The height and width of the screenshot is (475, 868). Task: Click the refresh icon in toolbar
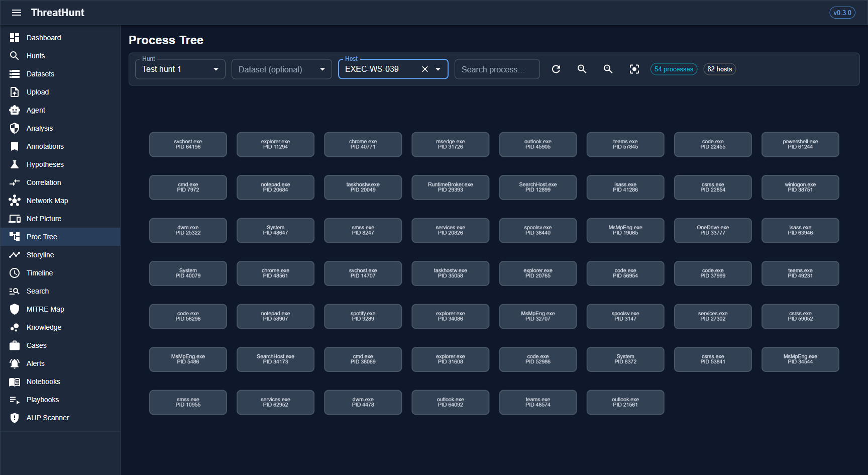[x=556, y=69]
